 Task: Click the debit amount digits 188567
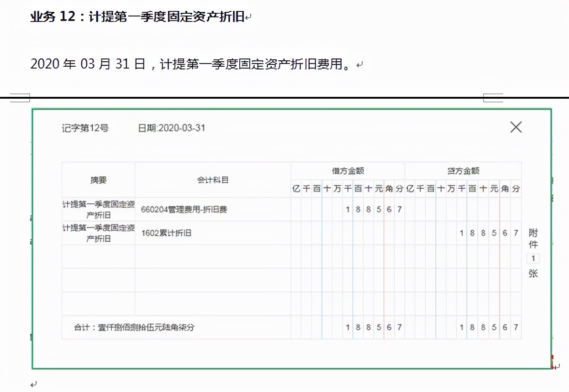click(374, 209)
